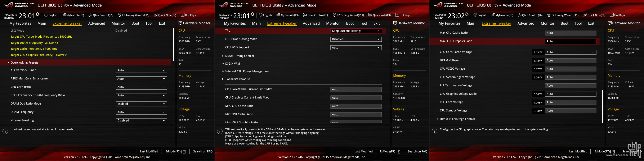Open MyFavorite(F3) icon in the right screen
This screenshot has height=161, width=644.
coord(493,15)
